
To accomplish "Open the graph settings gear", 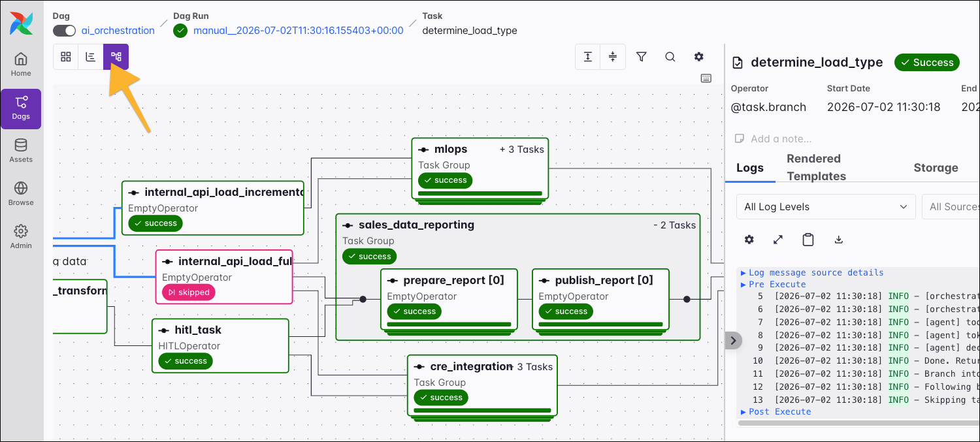I will point(699,57).
